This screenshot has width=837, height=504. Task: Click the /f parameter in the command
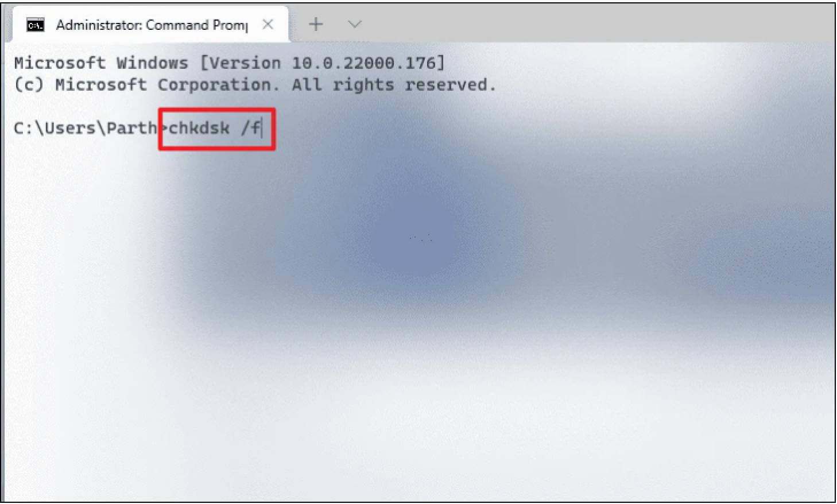pyautogui.click(x=251, y=127)
